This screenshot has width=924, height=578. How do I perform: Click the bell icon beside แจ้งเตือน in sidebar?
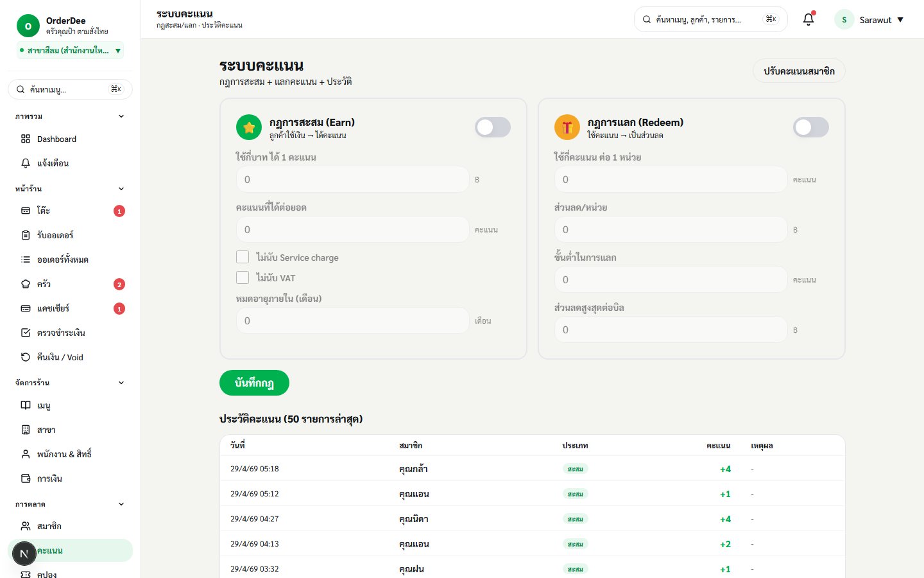(26, 163)
